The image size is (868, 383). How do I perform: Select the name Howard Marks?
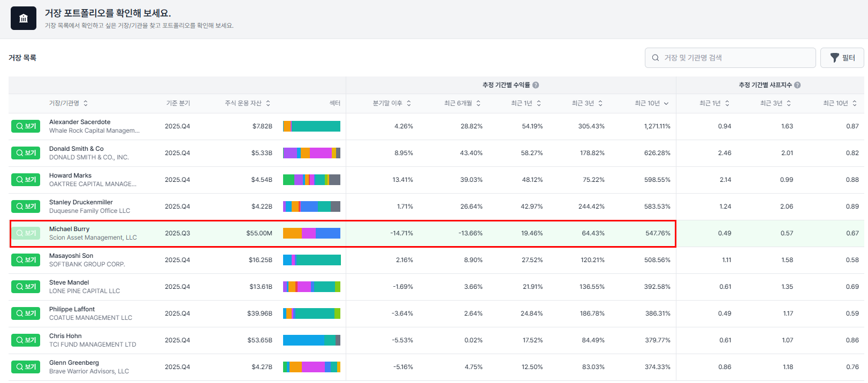click(x=70, y=175)
